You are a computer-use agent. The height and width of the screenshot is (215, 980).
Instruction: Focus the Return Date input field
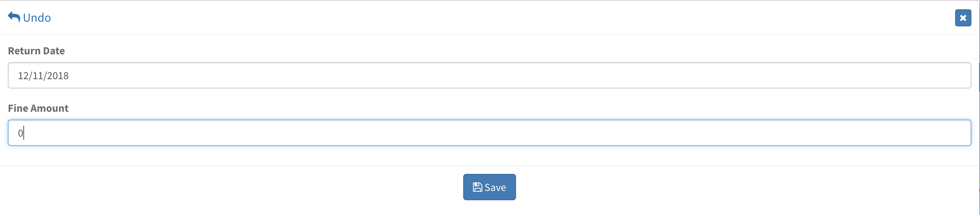489,75
